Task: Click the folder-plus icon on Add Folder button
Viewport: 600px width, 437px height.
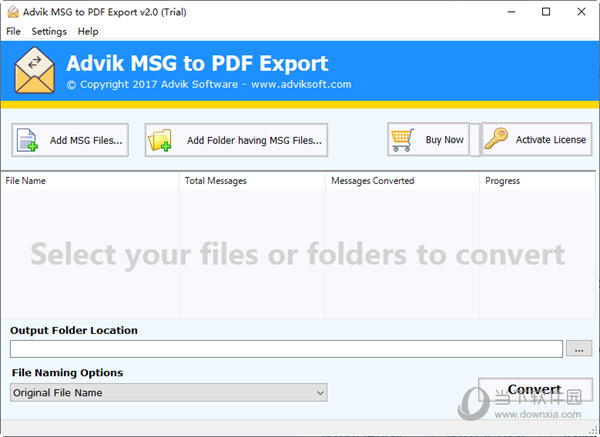Action: [160, 140]
